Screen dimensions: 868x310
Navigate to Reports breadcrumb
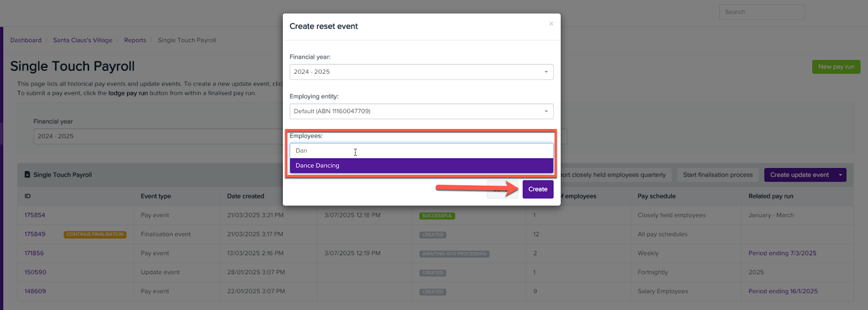coord(135,40)
